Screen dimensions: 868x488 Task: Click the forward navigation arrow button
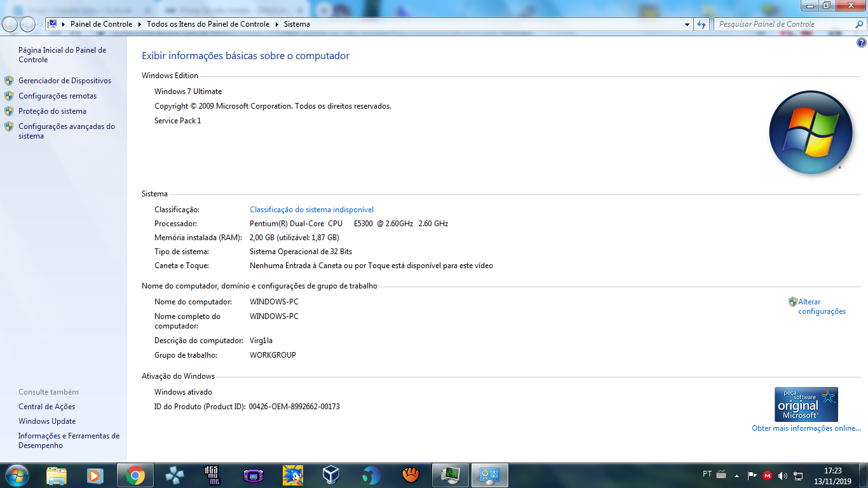28,24
